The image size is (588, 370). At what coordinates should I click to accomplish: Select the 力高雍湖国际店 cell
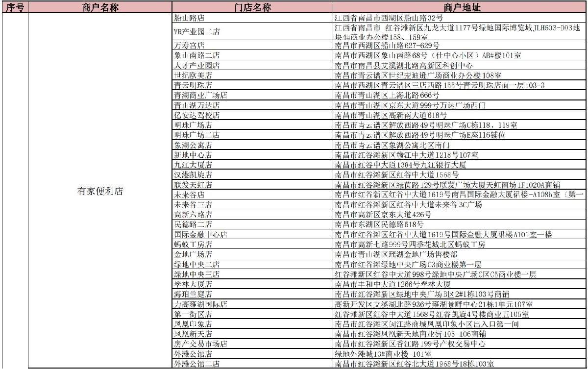(252, 304)
